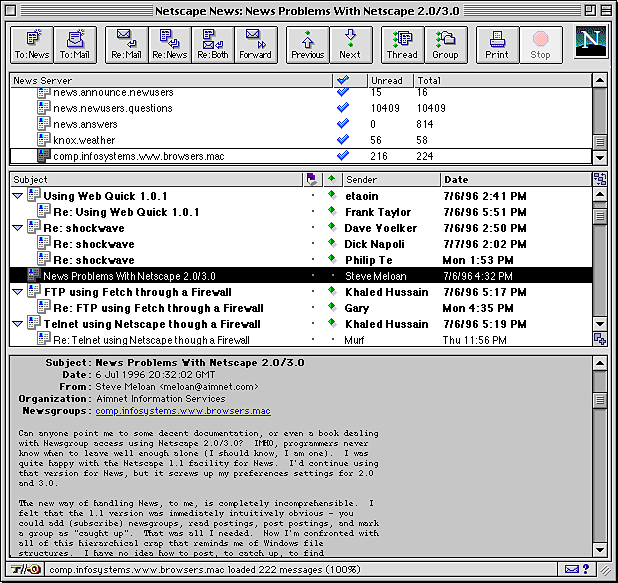Image resolution: width=618 pixels, height=583 pixels.
Task: Mark Thread as read icon
Action: pyautogui.click(x=402, y=44)
